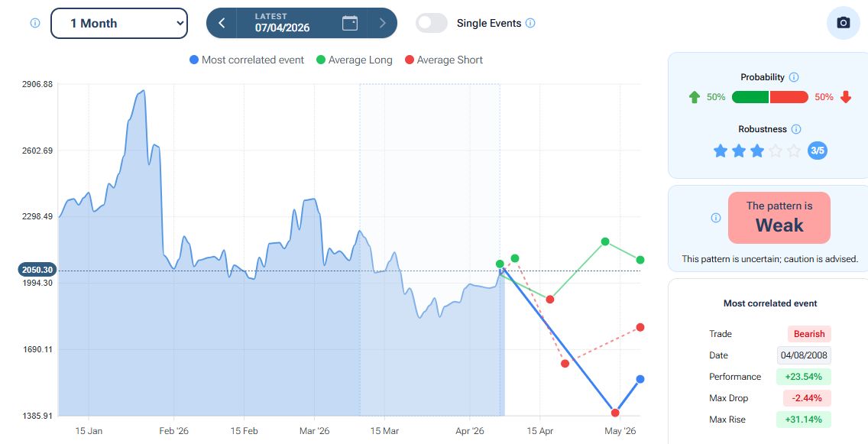This screenshot has height=444, width=868.
Task: Click the Bearish trade badge
Action: pyautogui.click(x=809, y=334)
